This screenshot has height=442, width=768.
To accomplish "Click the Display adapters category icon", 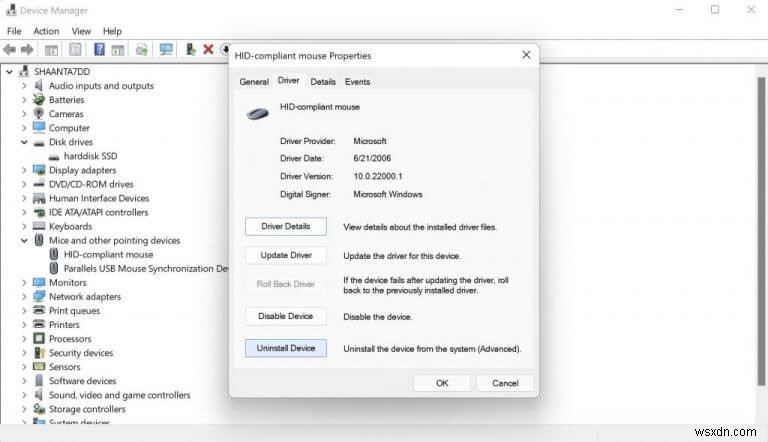I will click(39, 170).
